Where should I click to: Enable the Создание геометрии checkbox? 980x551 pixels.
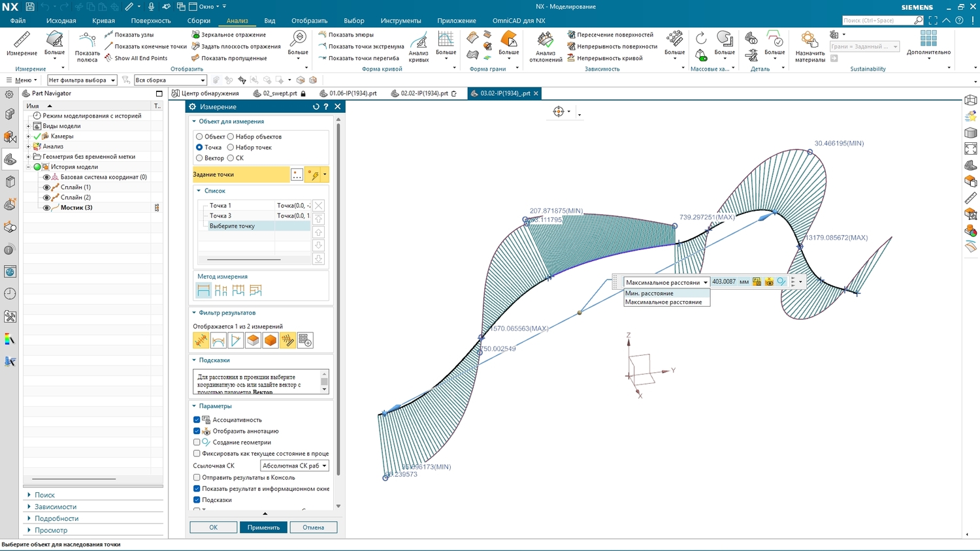coord(197,442)
